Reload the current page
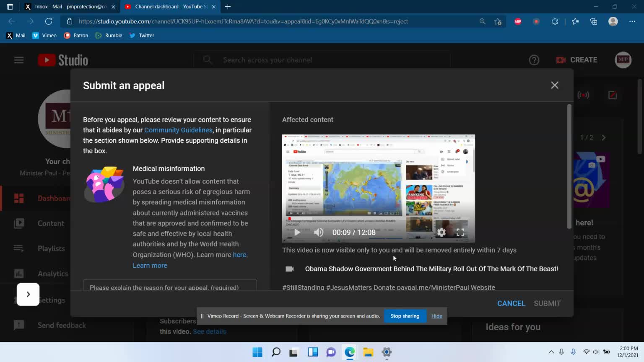The width and height of the screenshot is (644, 362). (49, 21)
